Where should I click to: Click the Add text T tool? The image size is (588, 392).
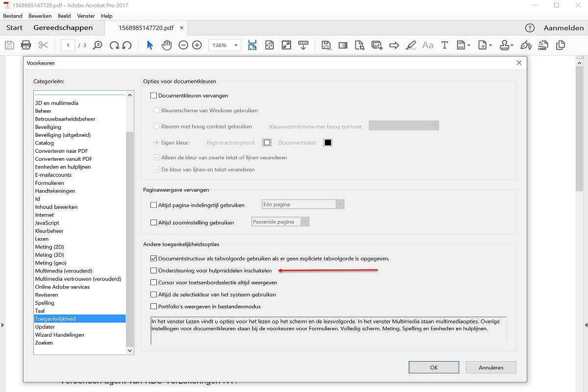pos(444,45)
